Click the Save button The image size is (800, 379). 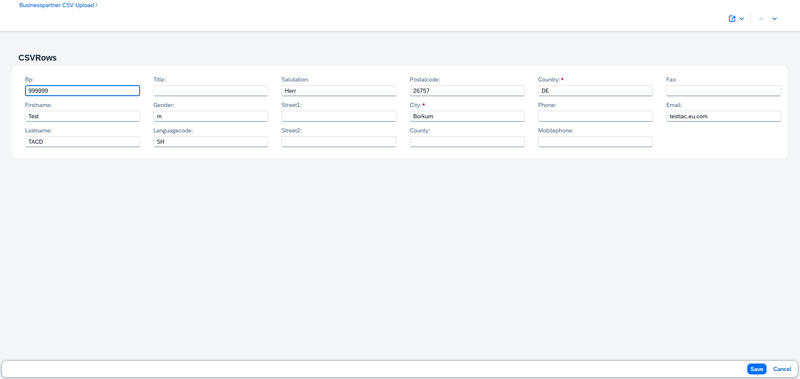(757, 369)
